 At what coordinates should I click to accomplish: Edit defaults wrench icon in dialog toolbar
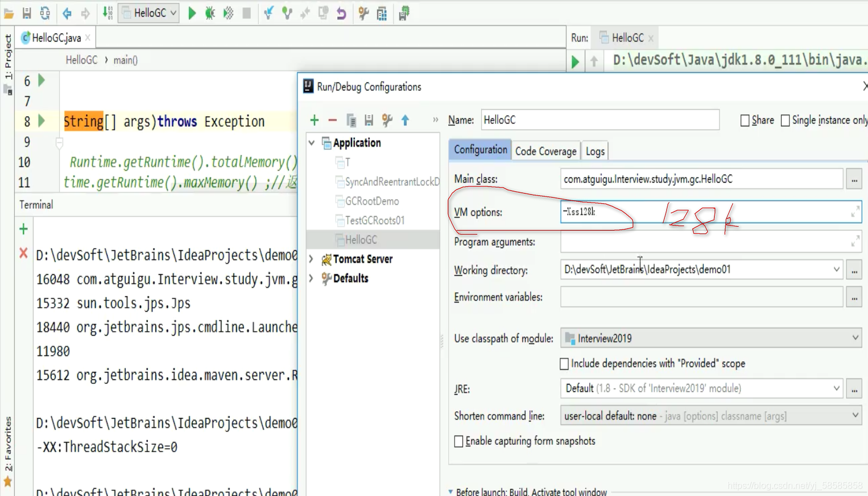point(387,120)
